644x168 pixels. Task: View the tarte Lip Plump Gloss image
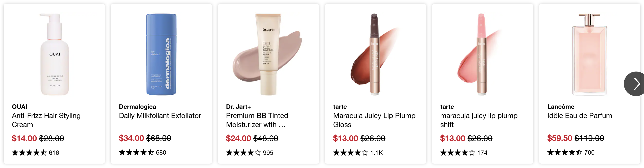click(x=375, y=54)
